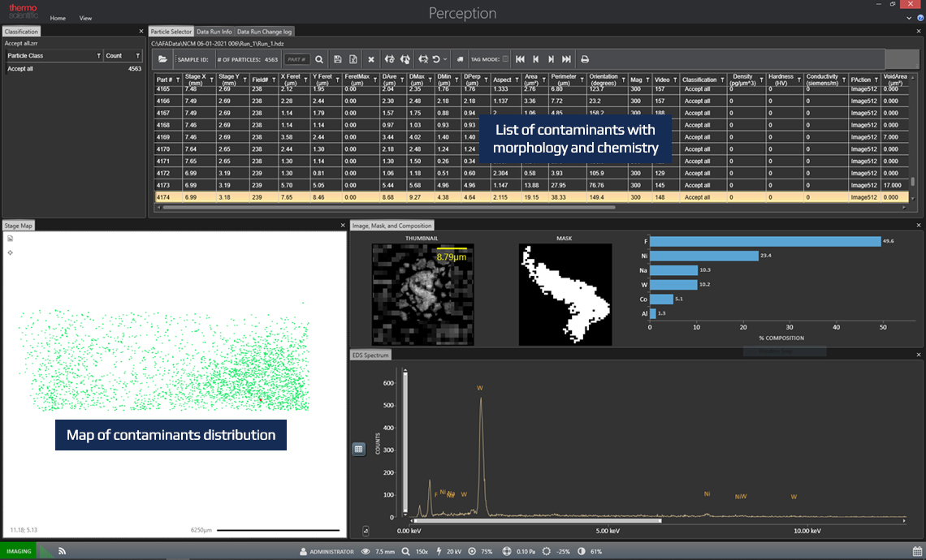Open the Home menu
The image size is (926, 560).
click(58, 19)
